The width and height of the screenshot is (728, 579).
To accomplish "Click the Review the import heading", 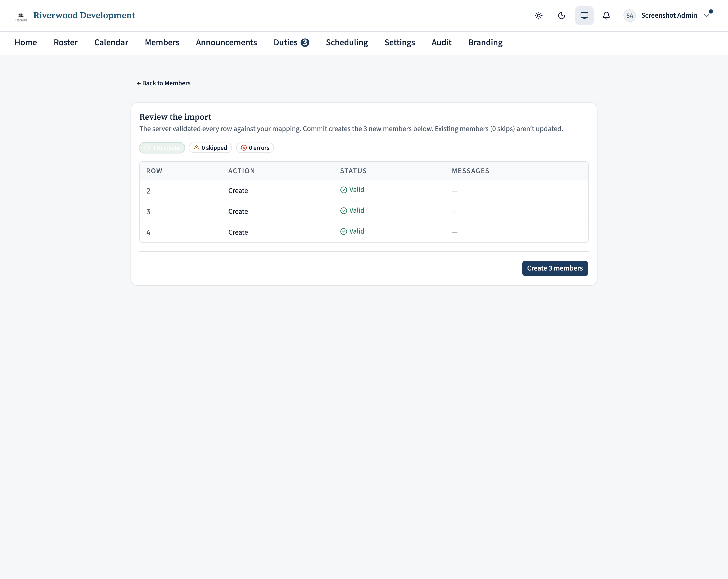I will (x=175, y=117).
